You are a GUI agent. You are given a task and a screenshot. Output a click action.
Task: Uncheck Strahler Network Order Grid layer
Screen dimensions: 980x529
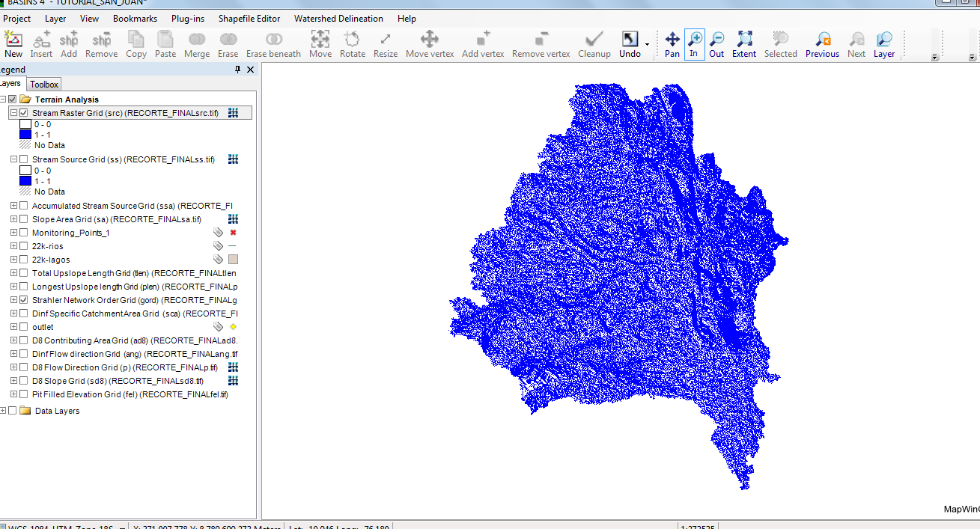(24, 300)
